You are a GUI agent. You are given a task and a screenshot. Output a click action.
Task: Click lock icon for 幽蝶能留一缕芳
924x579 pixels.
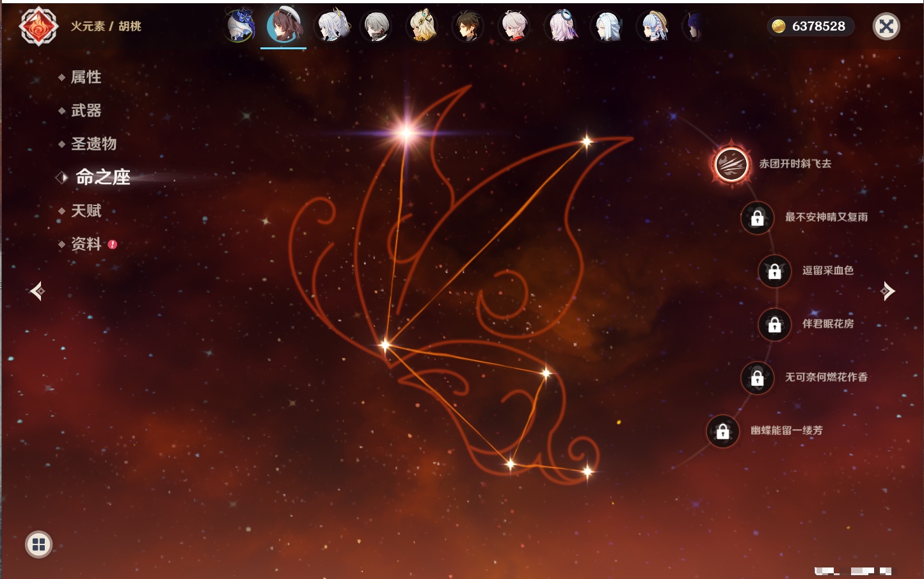tap(722, 431)
